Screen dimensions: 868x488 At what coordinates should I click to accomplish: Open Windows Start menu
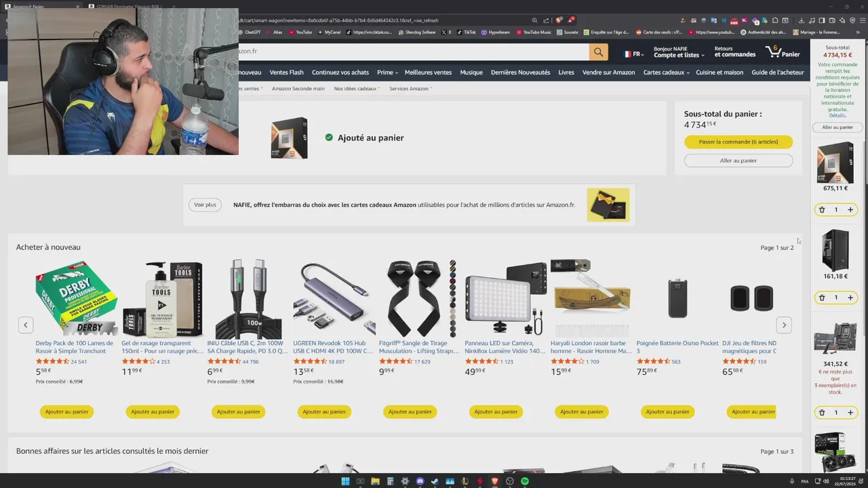[x=345, y=481]
